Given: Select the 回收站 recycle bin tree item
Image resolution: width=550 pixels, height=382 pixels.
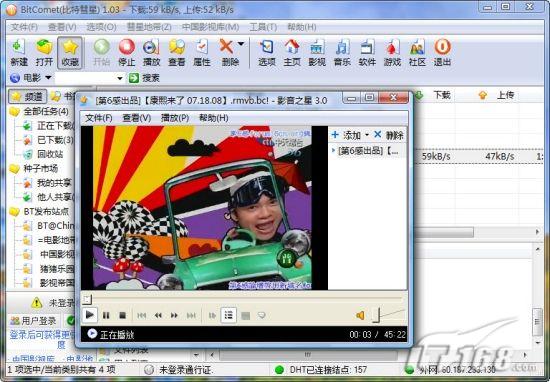Looking at the screenshot, I should tap(50, 154).
